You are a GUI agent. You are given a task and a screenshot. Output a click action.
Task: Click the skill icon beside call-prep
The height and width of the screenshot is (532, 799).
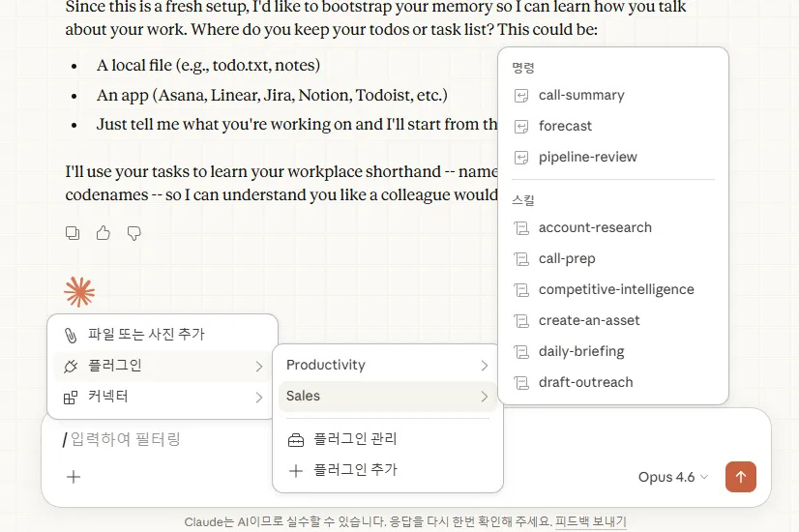tap(521, 259)
